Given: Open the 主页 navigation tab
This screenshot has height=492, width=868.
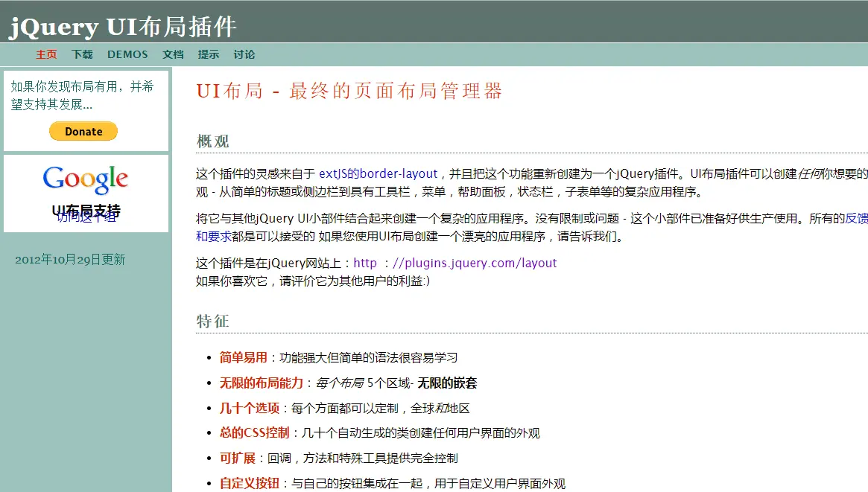Looking at the screenshot, I should [x=46, y=54].
